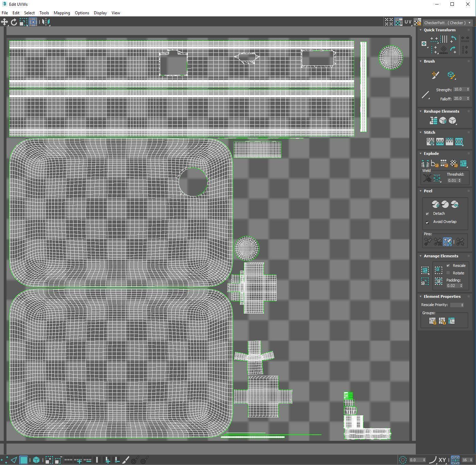Activate the Freeform Mode tool
The image size is (476, 465).
point(33,22)
